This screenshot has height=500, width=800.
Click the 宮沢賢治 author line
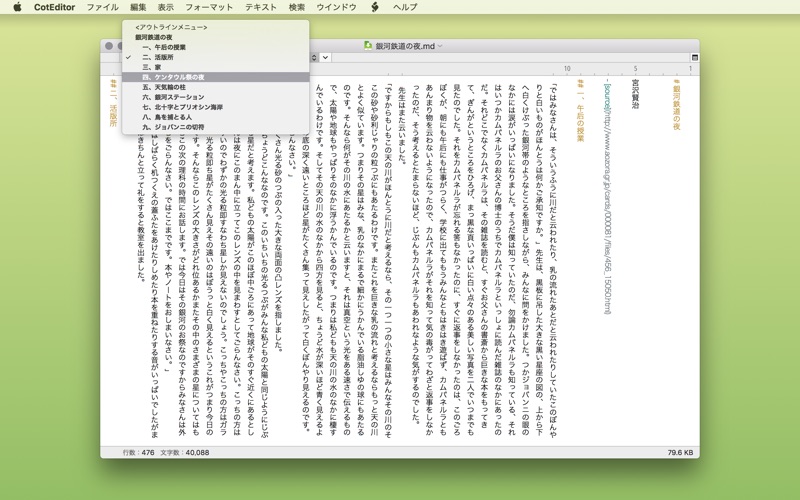click(x=635, y=93)
